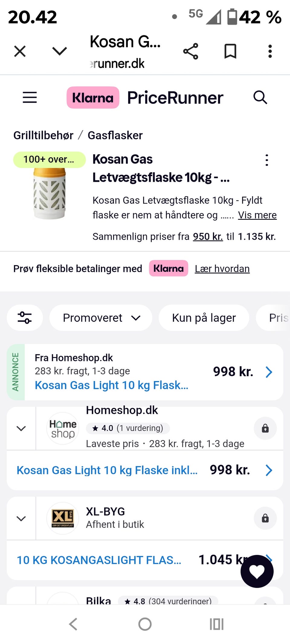The height and width of the screenshot is (644, 290).
Task: Expand the XL-BYG offer details
Action: point(21,518)
